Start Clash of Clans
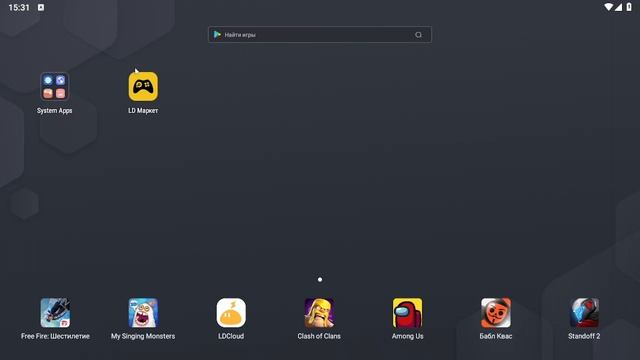640x360 pixels. click(319, 313)
